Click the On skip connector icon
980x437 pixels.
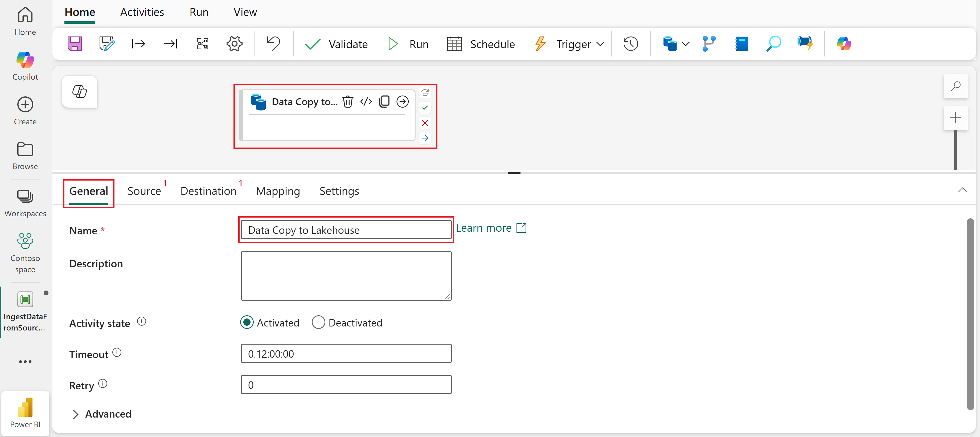(425, 92)
